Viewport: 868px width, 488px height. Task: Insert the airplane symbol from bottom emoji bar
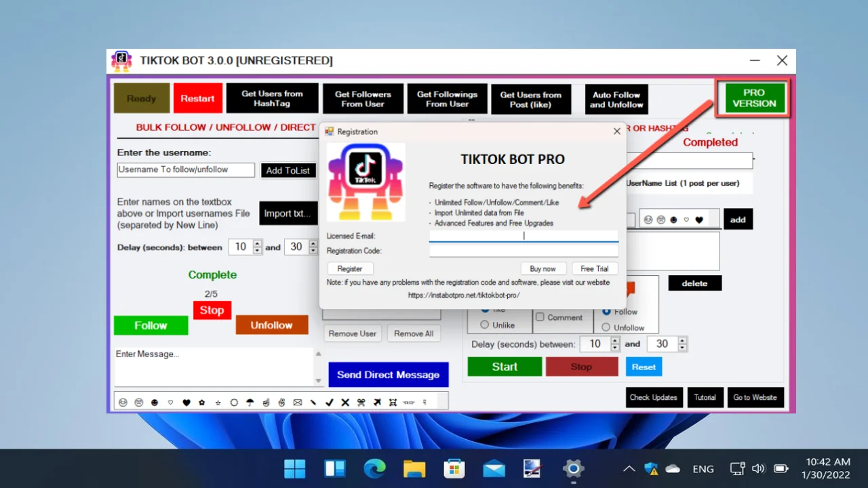pyautogui.click(x=377, y=403)
